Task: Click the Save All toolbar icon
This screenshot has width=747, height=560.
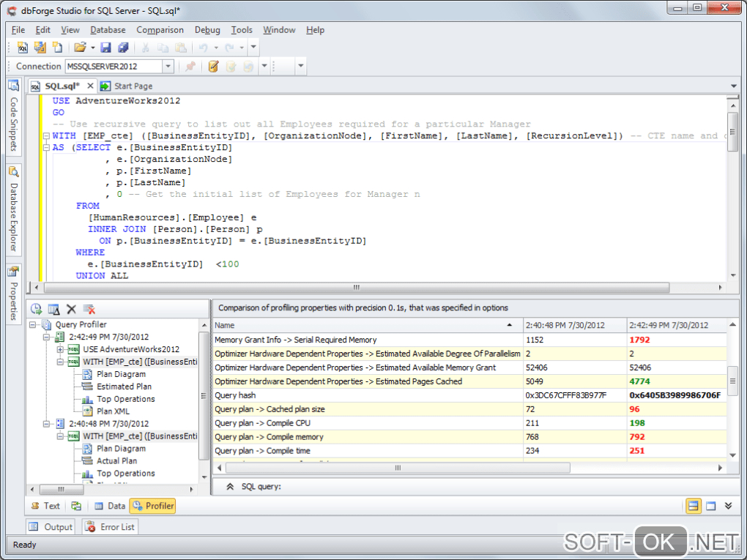Action: pos(122,48)
